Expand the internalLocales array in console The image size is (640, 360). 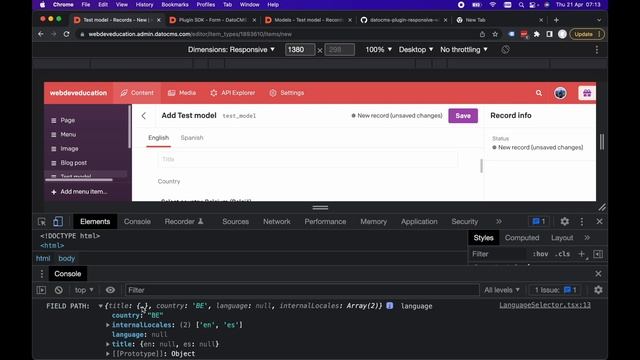(x=108, y=325)
